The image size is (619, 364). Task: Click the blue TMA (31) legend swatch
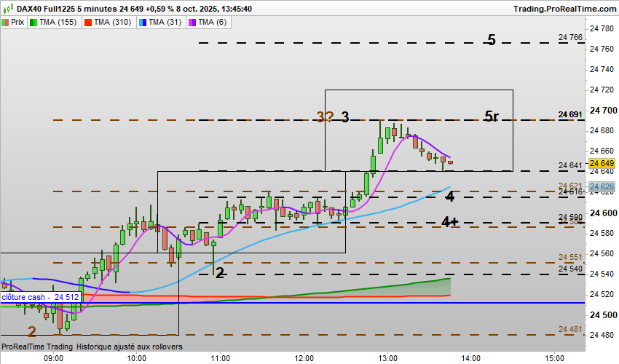click(143, 23)
